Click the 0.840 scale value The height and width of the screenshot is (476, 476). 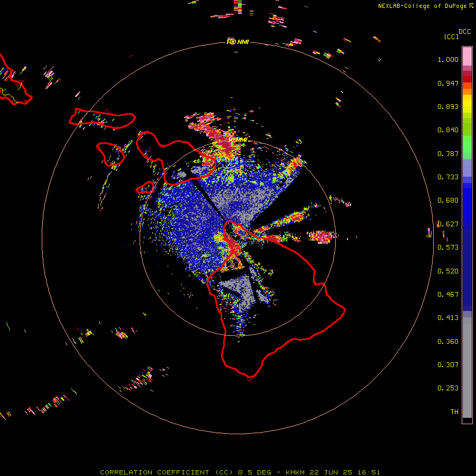tap(448, 130)
